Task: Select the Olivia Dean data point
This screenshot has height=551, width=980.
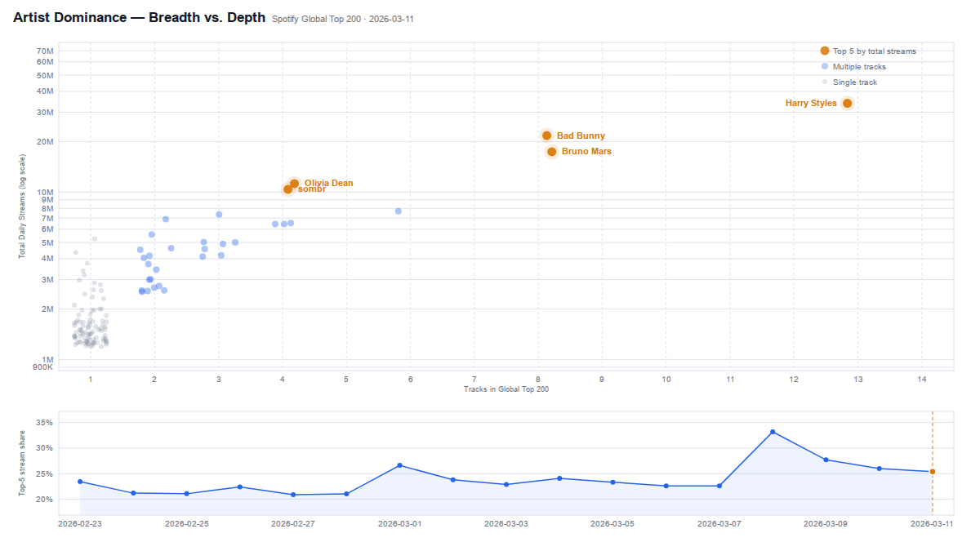Action: pyautogui.click(x=294, y=184)
